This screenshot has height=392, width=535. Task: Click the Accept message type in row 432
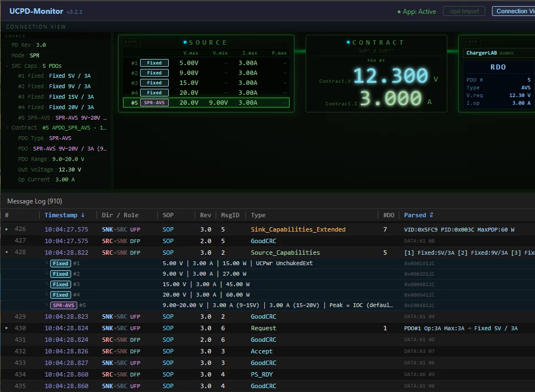coord(261,351)
